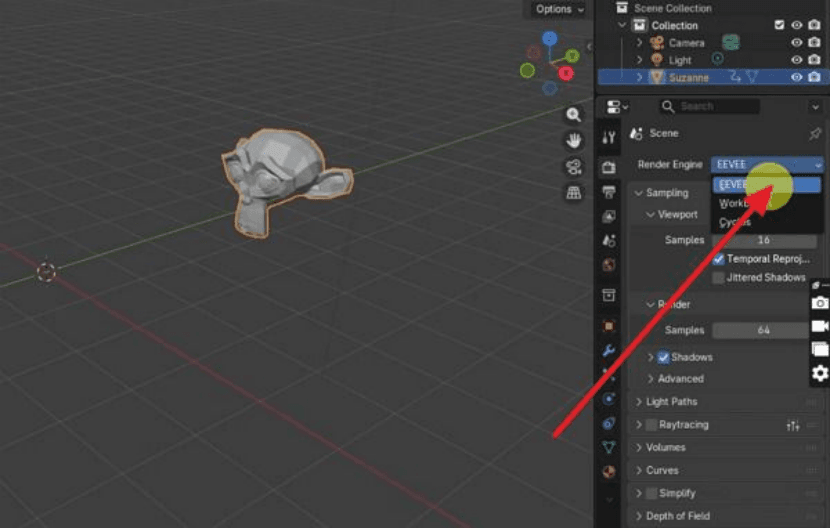
Task: Open the World properties globe icon
Action: [x=609, y=265]
